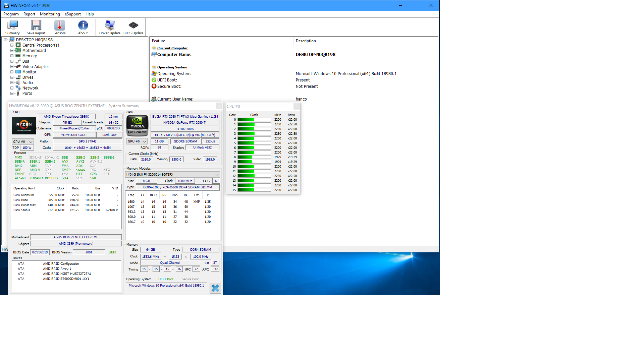Click the Secure Boot red X icon
644x362 pixels.
154,86
